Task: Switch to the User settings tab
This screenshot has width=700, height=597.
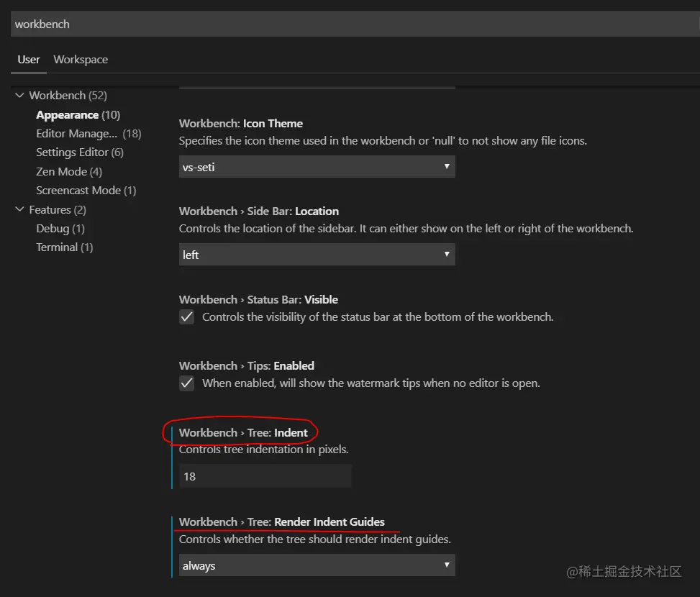Action: [x=29, y=60]
